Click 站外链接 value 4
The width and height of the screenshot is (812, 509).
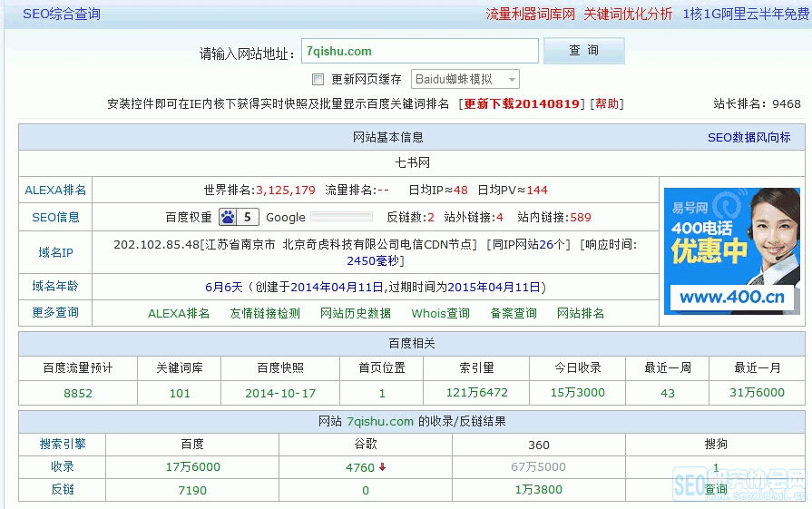tap(500, 217)
